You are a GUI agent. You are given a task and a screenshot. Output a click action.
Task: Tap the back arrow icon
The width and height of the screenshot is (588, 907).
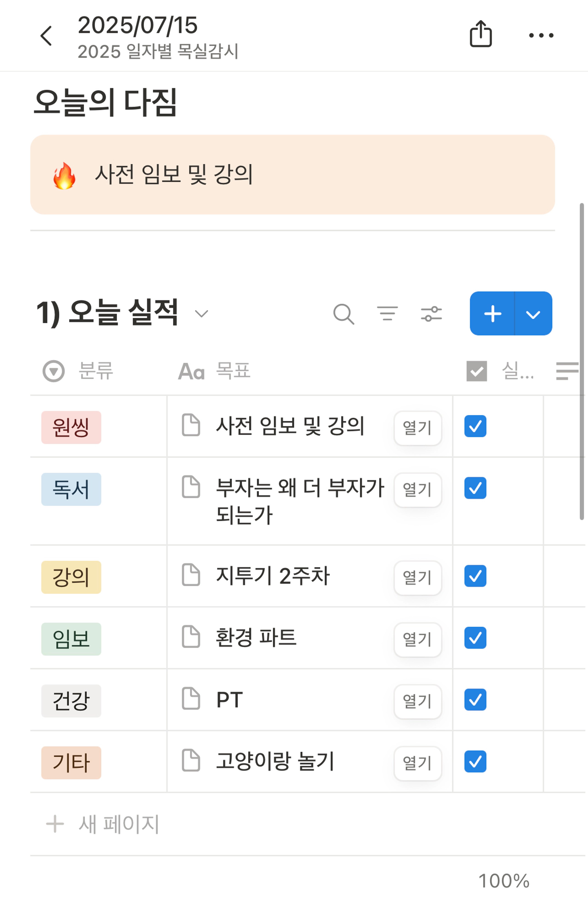click(46, 36)
